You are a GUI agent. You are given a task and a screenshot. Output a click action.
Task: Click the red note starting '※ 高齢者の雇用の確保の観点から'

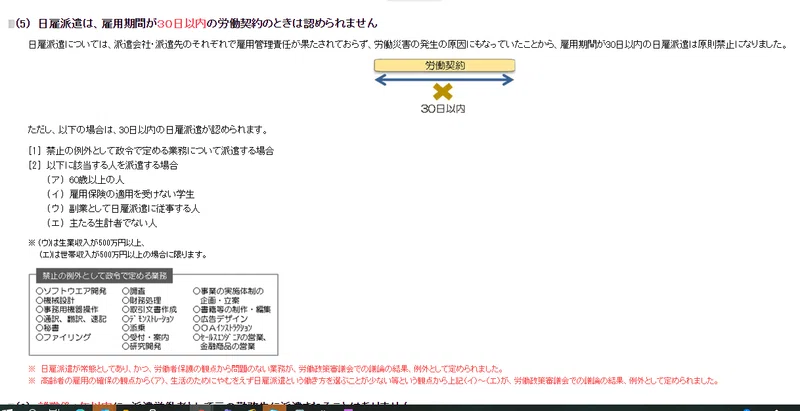pos(374,381)
